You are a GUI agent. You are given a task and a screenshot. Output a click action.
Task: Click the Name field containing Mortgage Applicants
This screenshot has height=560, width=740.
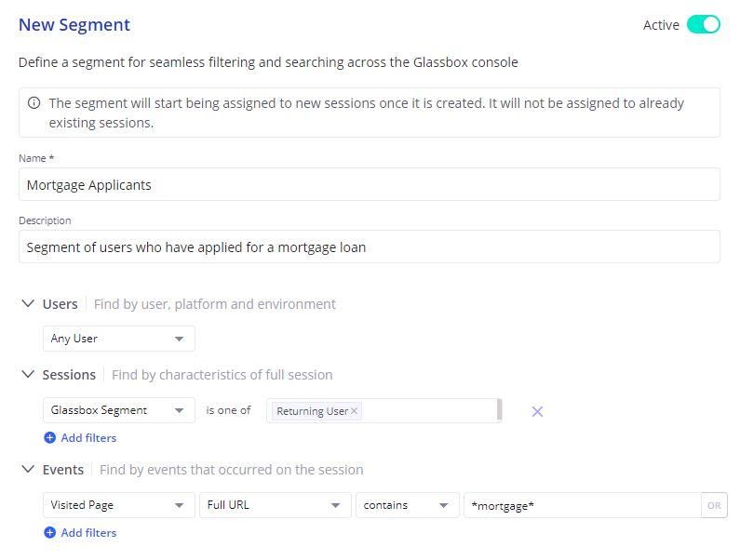pyautogui.click(x=369, y=185)
